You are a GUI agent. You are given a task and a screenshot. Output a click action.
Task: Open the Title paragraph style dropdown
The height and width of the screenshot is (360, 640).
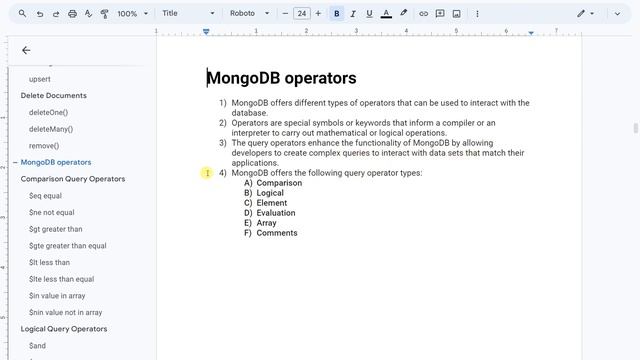[188, 13]
